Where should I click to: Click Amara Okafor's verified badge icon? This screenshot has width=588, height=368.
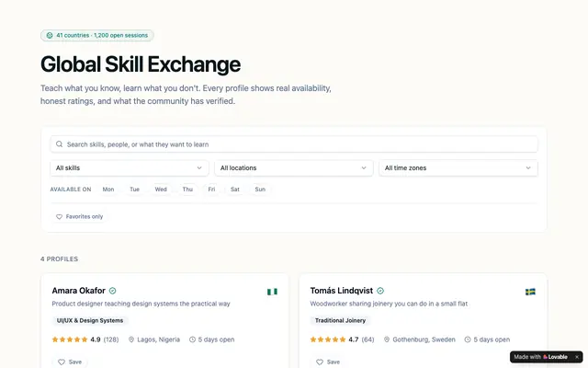tap(112, 291)
